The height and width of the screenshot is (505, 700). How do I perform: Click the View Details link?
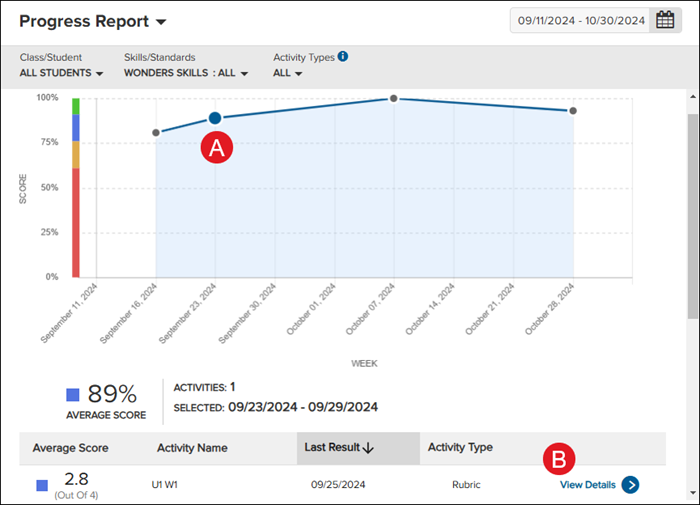pos(587,485)
